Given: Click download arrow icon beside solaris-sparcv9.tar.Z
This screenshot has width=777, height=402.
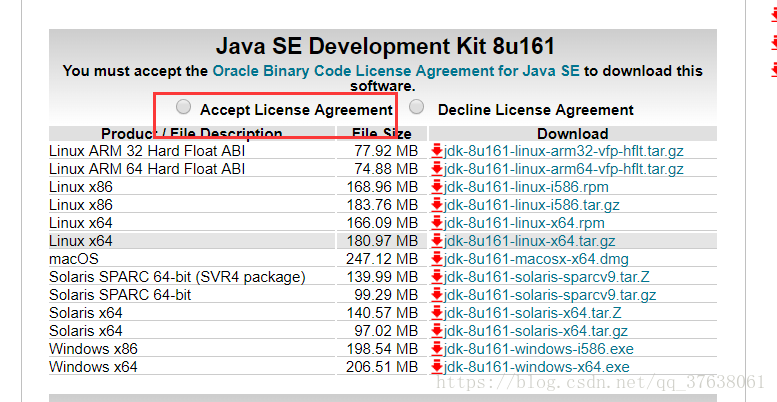Looking at the screenshot, I should pyautogui.click(x=437, y=277).
